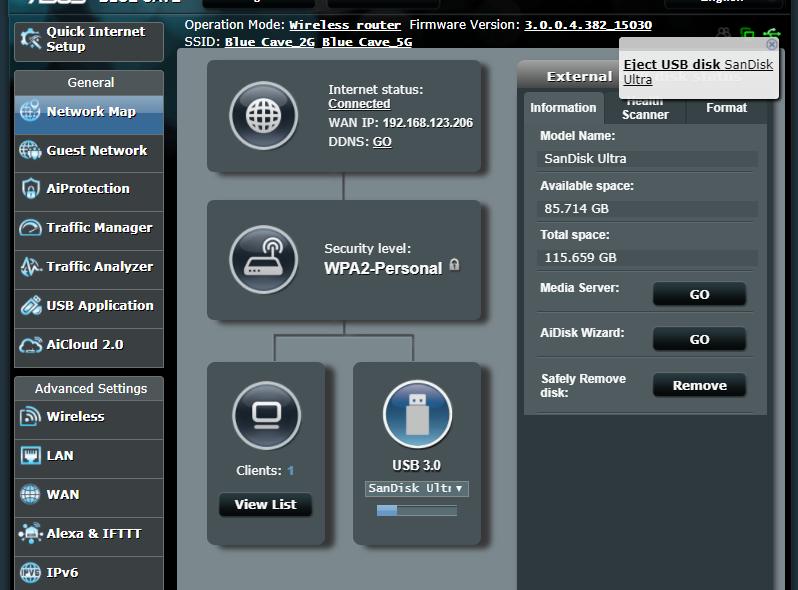Click the Clients computer icon
The image size is (798, 590).
[266, 415]
